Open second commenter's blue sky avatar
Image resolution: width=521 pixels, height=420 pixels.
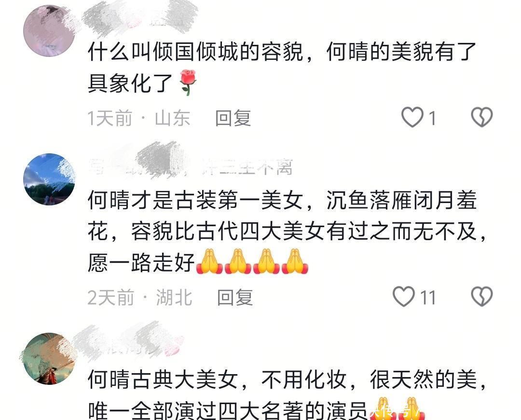tap(49, 179)
